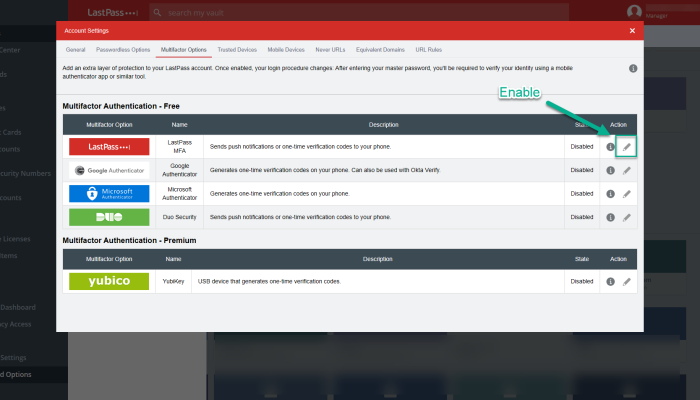700x400 pixels.
Task: Click the Disabled state of Duo Security
Action: (x=582, y=217)
